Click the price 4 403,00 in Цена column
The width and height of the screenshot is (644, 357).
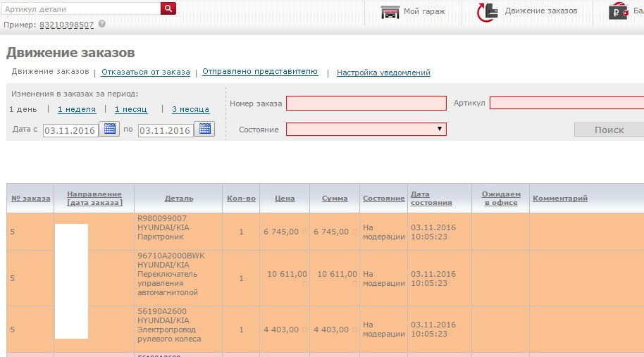pyautogui.click(x=281, y=330)
